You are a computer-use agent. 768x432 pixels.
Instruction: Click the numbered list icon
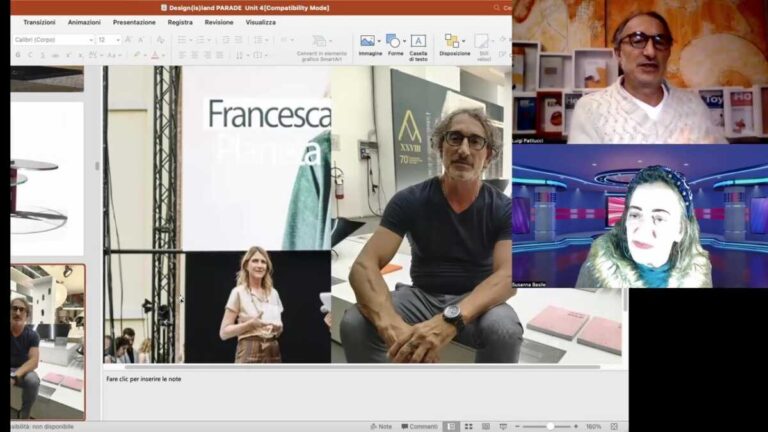(x=201, y=40)
